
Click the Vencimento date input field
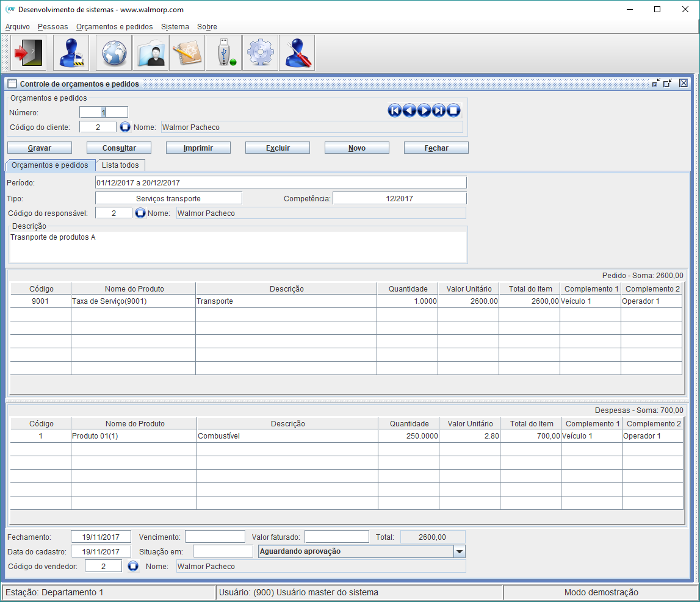(x=215, y=537)
